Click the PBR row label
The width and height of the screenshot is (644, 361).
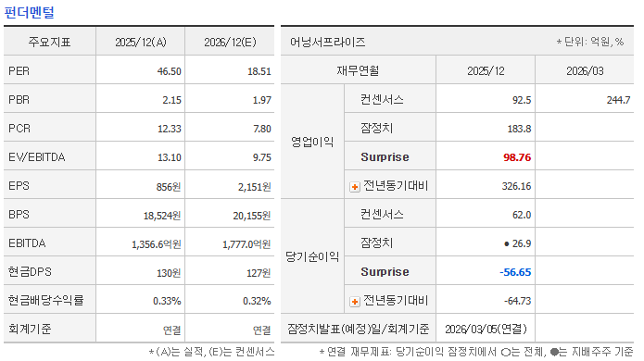tap(19, 100)
